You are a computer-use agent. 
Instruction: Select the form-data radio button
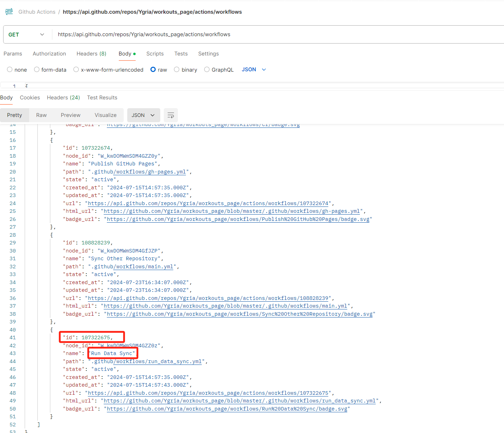tap(37, 70)
